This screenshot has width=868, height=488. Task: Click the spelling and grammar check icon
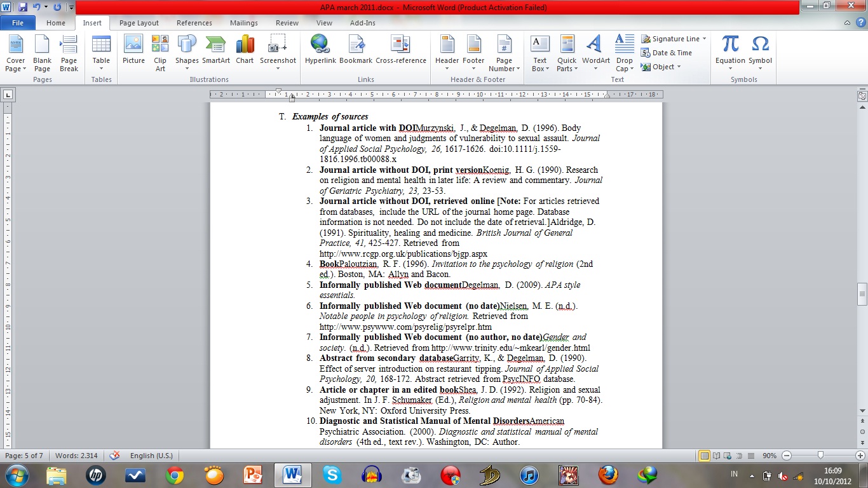coord(115,456)
